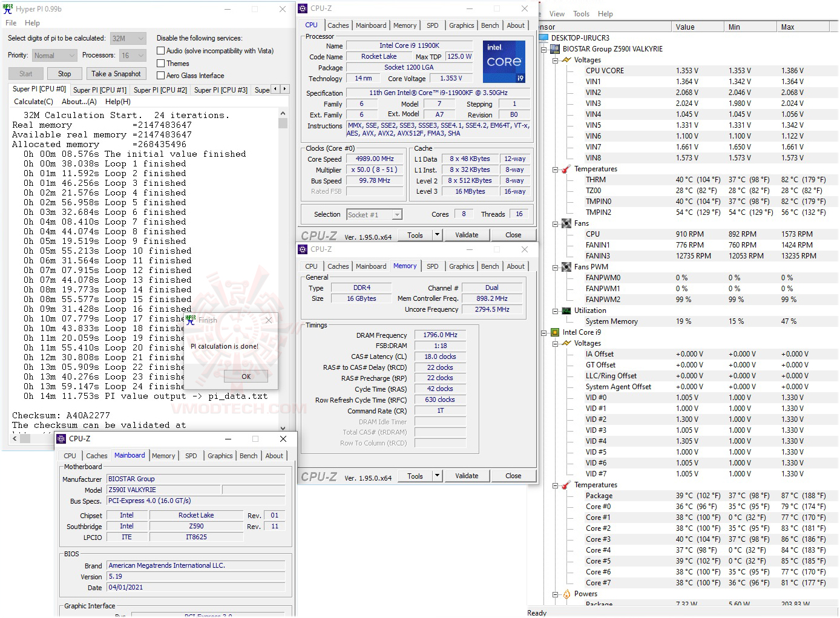Click the Intel Core i9 logo in CPU-Z
This screenshot has width=840, height=618.
[504, 61]
